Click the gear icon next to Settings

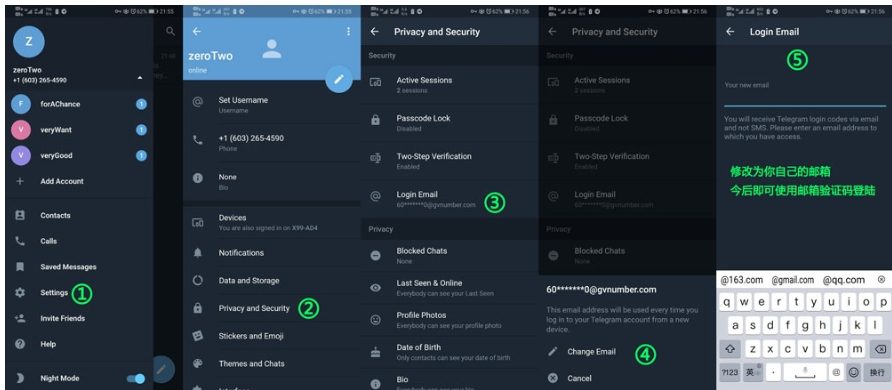coord(20,293)
